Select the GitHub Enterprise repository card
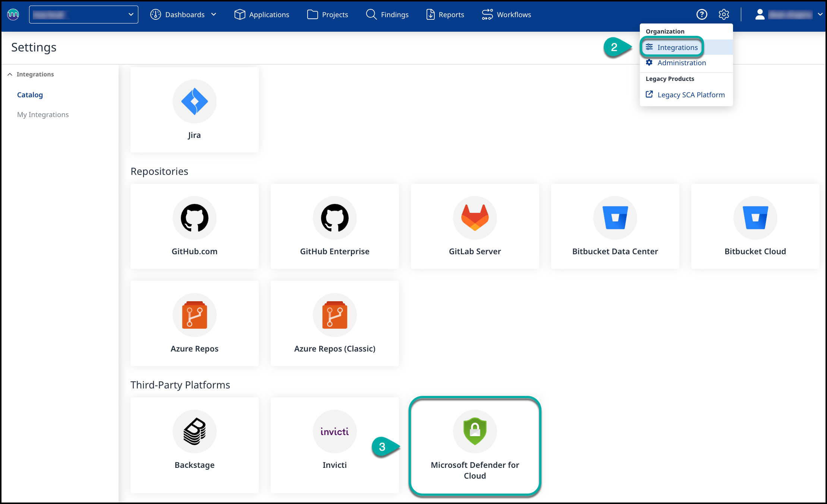 click(334, 226)
